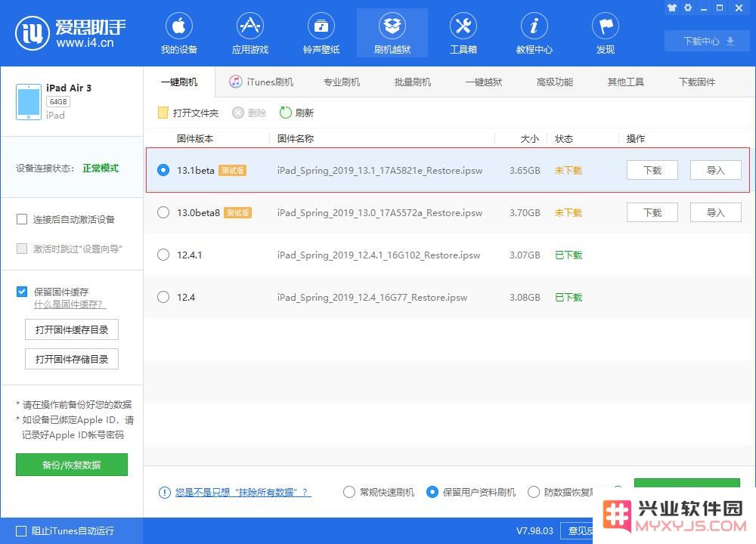Click 测试版 badge on 13.1beta row

[x=232, y=171]
